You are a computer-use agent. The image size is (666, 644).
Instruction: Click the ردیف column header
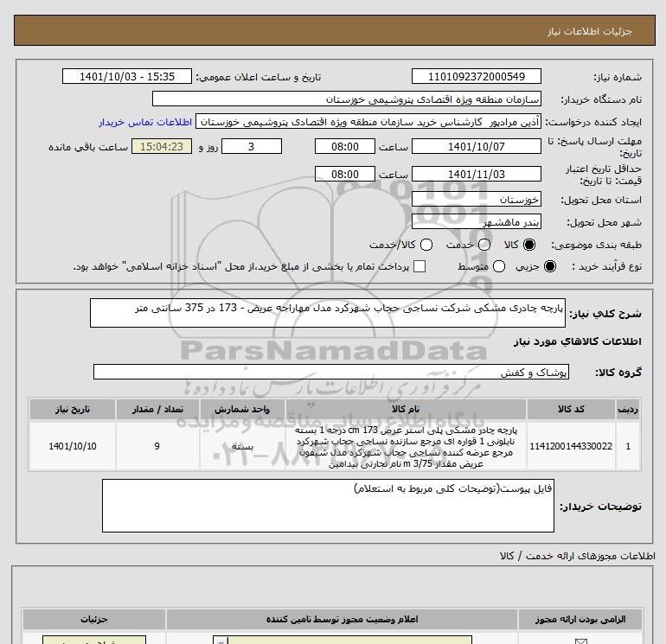628,409
